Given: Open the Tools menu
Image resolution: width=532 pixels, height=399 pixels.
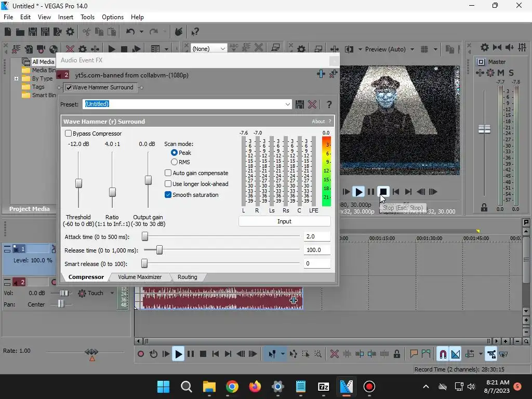Looking at the screenshot, I should (x=87, y=17).
